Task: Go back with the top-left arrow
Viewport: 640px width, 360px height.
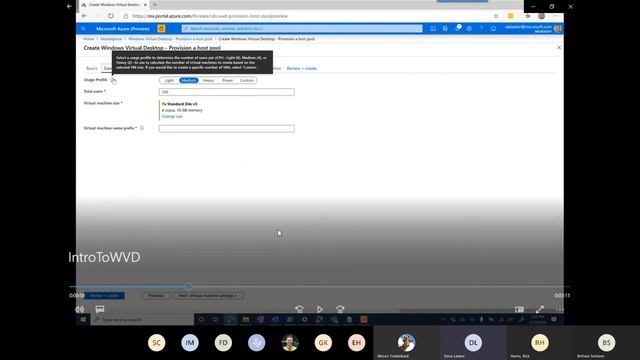Action: pos(69,6)
